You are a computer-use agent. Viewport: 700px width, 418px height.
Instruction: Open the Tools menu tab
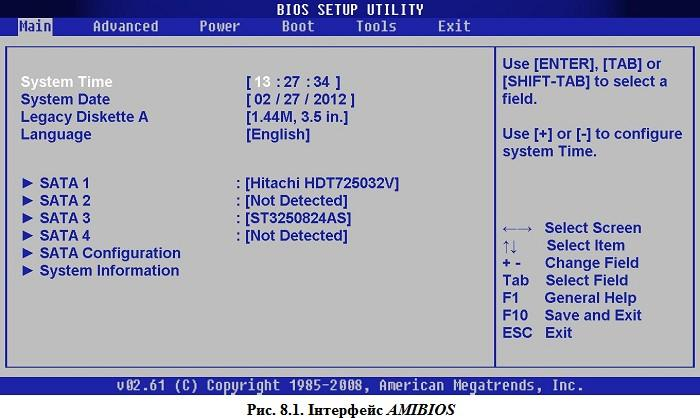click(376, 26)
